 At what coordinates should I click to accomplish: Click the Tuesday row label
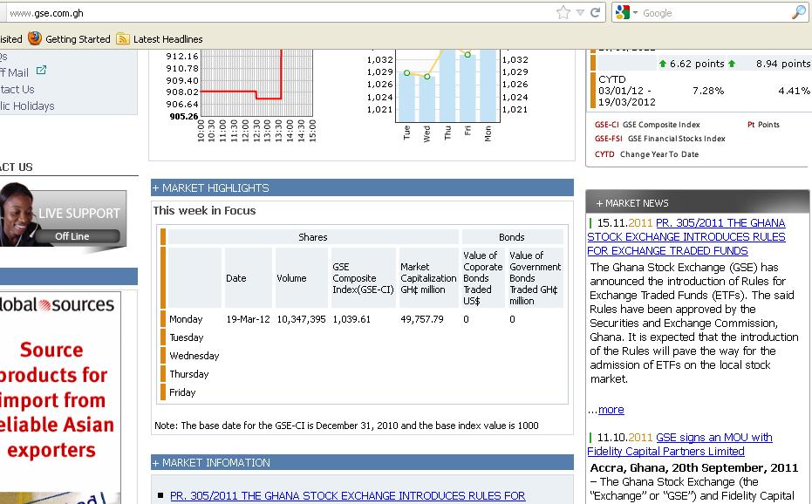[x=187, y=337]
